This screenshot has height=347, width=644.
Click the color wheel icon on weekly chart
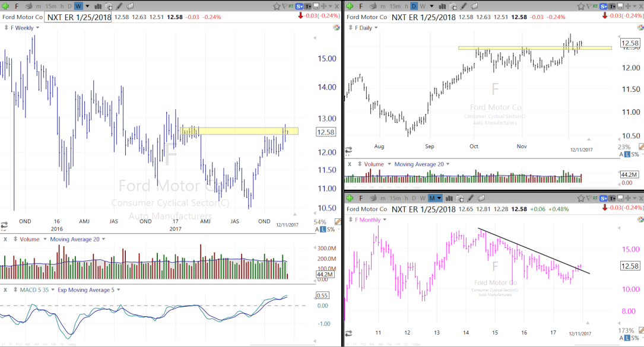point(337,28)
